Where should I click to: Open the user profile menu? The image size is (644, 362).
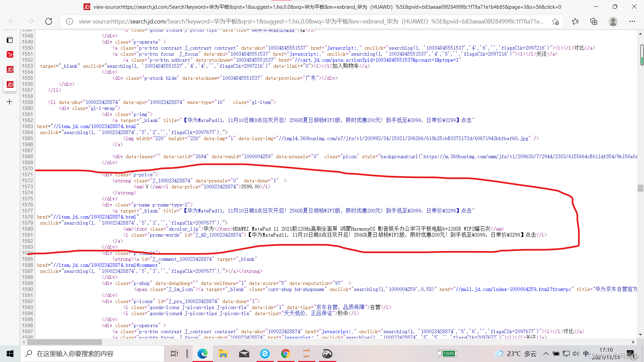pos(613,21)
